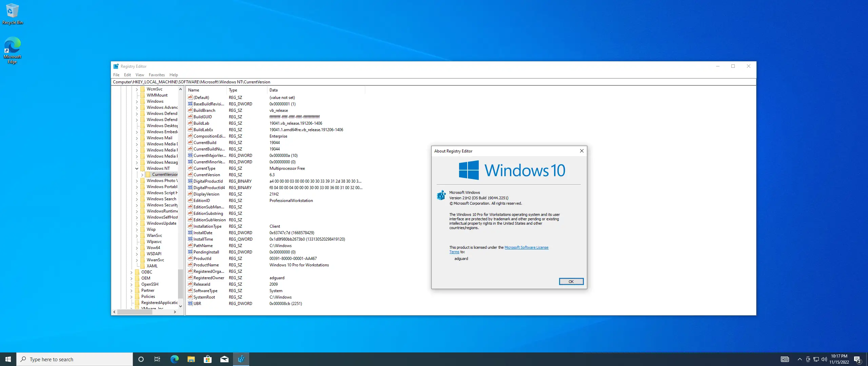868x366 pixels.
Task: Open the View menu
Action: [140, 75]
